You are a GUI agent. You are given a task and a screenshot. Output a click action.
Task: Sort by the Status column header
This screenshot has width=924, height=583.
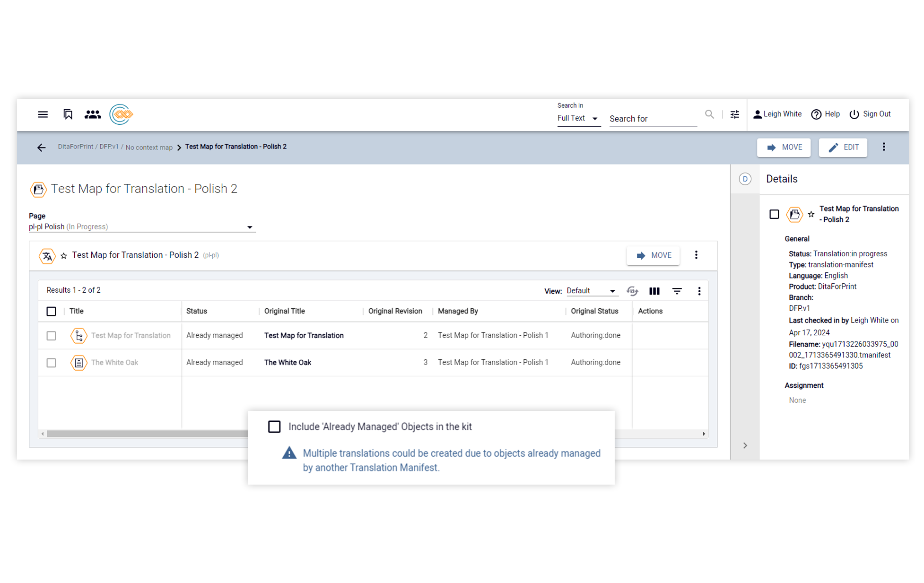pos(197,311)
